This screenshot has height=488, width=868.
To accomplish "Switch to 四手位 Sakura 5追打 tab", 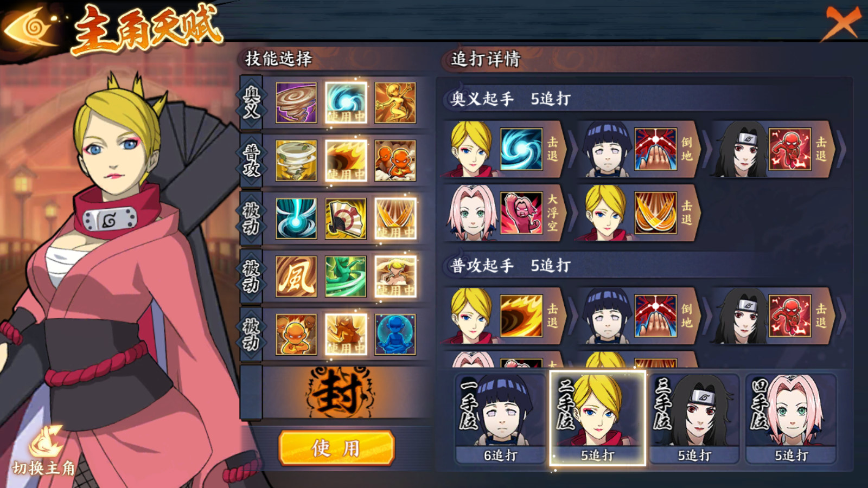I will [791, 419].
